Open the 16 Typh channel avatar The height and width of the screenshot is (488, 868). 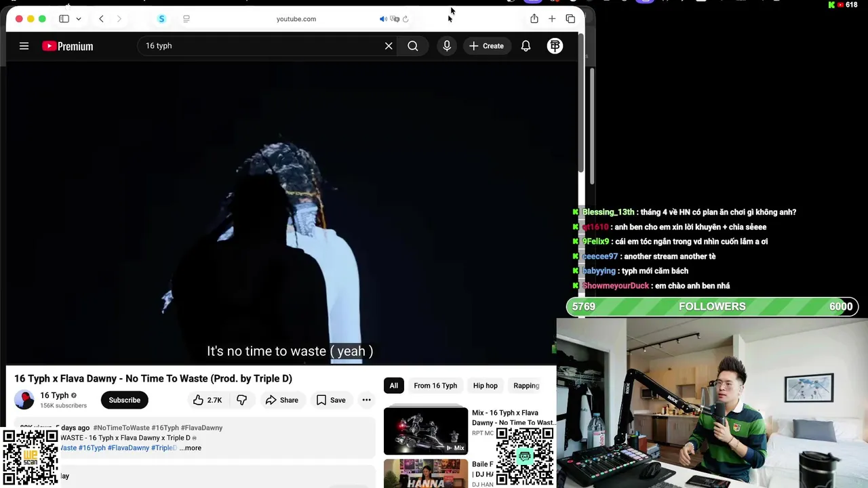click(x=24, y=400)
